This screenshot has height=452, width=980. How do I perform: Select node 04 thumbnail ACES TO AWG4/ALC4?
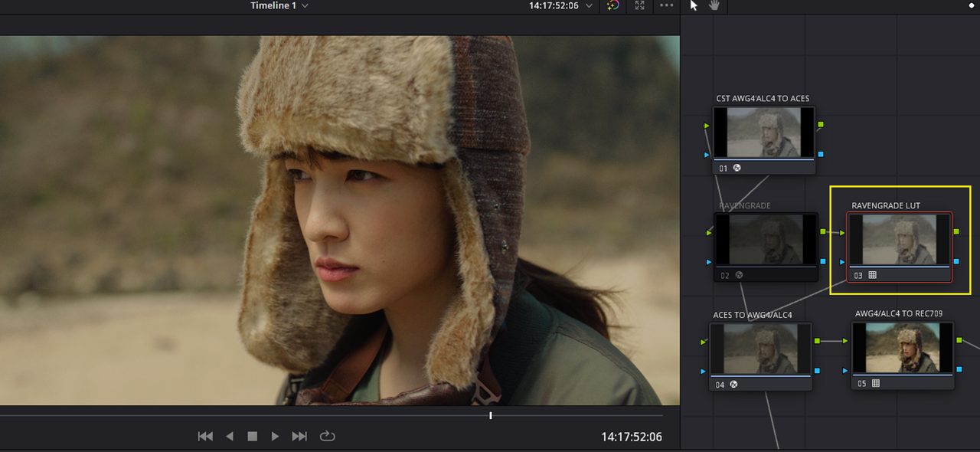tap(760, 349)
